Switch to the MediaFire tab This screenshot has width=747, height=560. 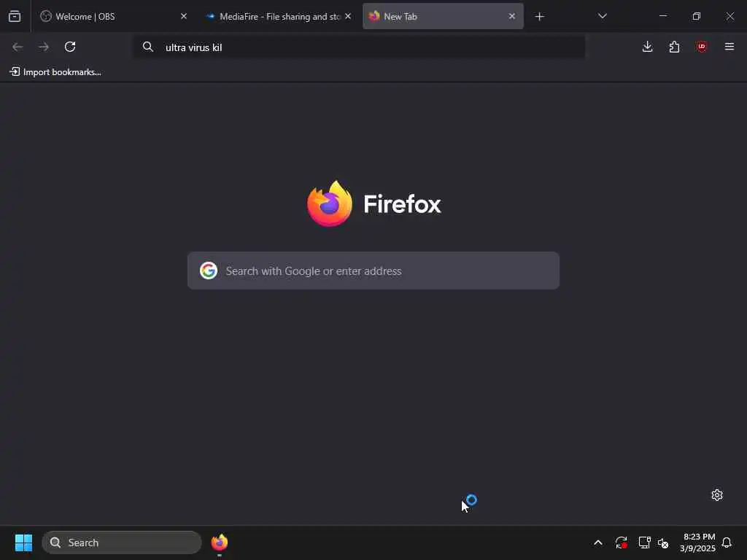pyautogui.click(x=279, y=16)
